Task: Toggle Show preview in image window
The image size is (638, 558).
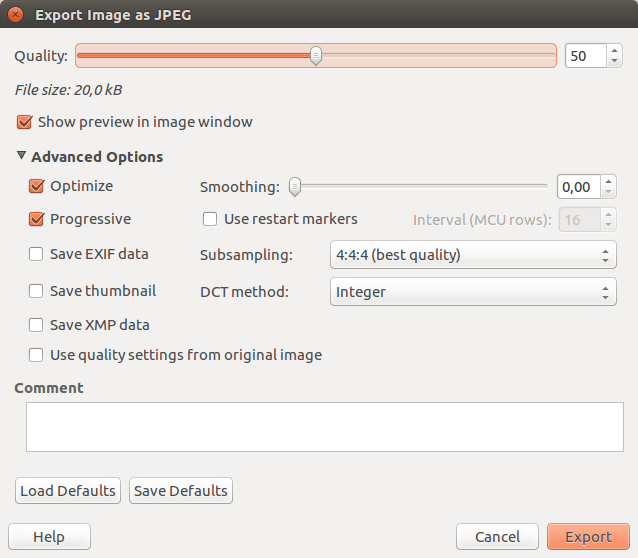Action: 24,122
